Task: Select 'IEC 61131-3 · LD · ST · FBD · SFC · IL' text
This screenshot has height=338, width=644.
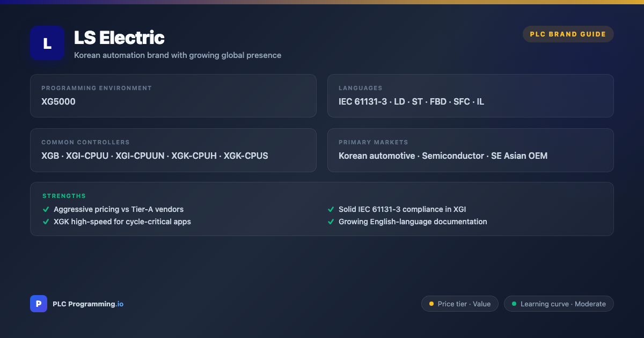Action: [x=411, y=101]
